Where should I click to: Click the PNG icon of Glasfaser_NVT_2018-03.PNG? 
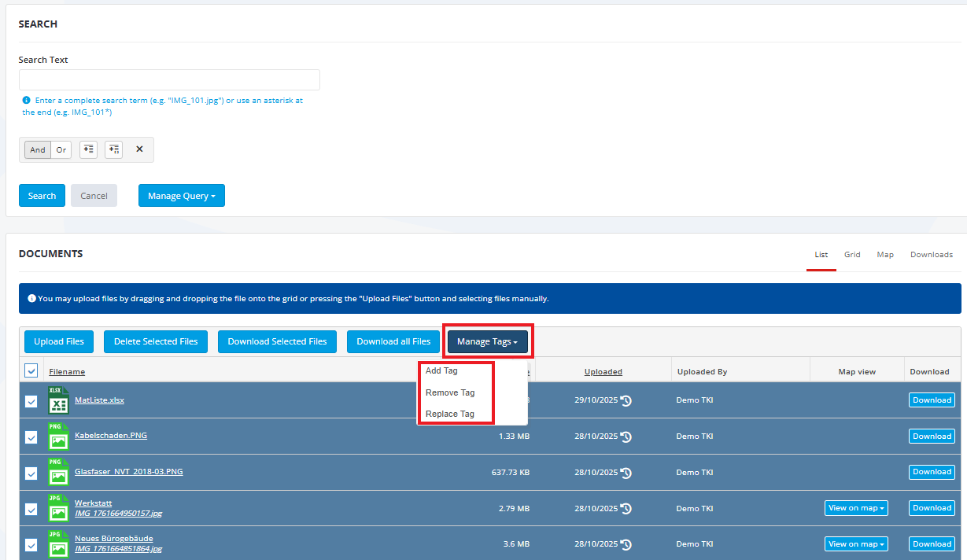58,472
